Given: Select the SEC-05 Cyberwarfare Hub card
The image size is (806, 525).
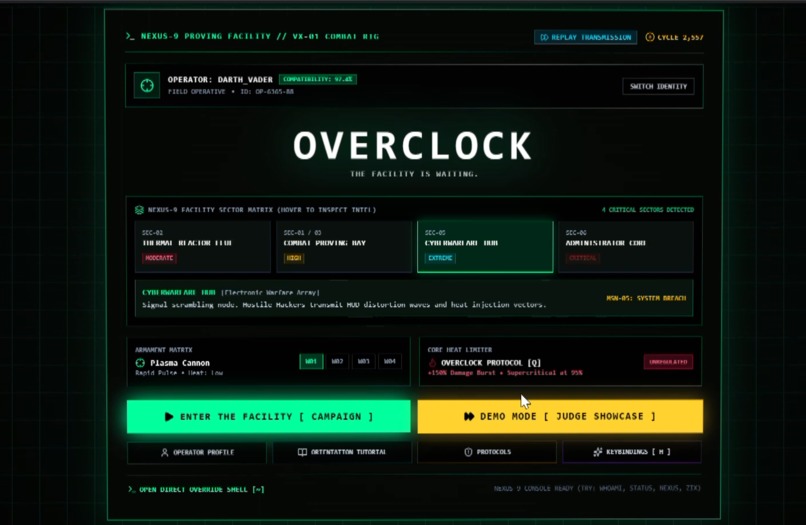Looking at the screenshot, I should tap(485, 246).
